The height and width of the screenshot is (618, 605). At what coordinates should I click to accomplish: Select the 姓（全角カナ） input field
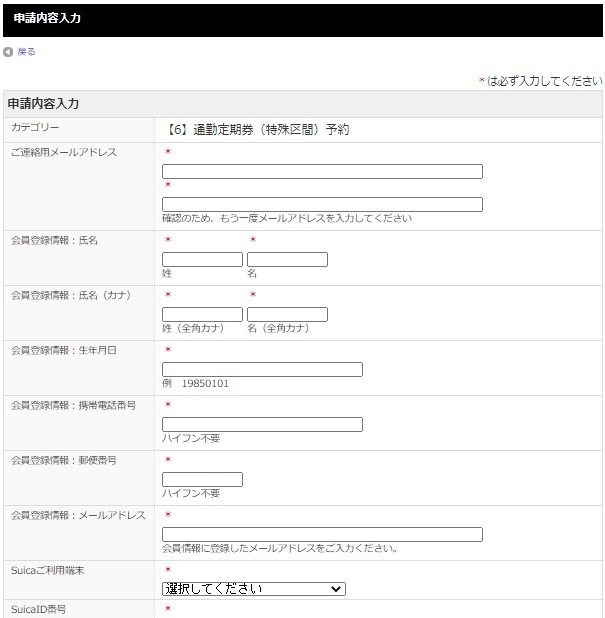point(202,315)
